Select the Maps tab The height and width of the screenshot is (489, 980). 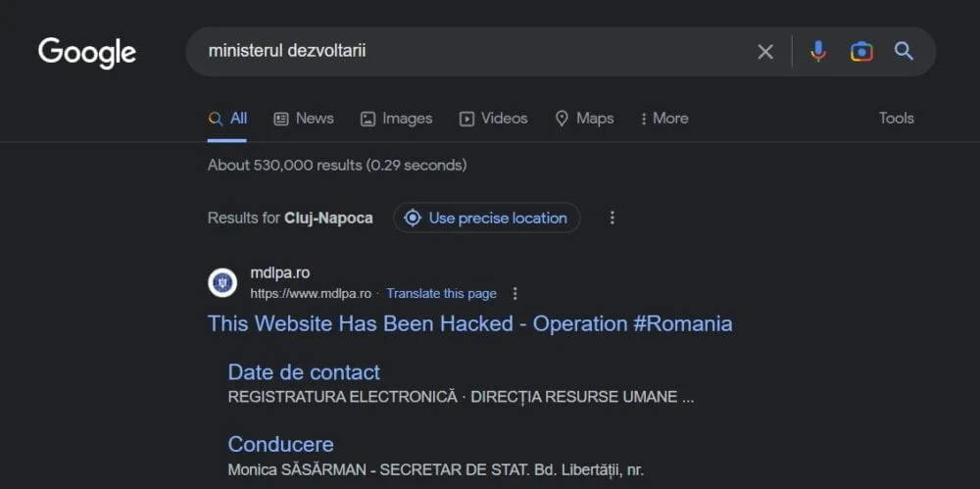click(584, 119)
